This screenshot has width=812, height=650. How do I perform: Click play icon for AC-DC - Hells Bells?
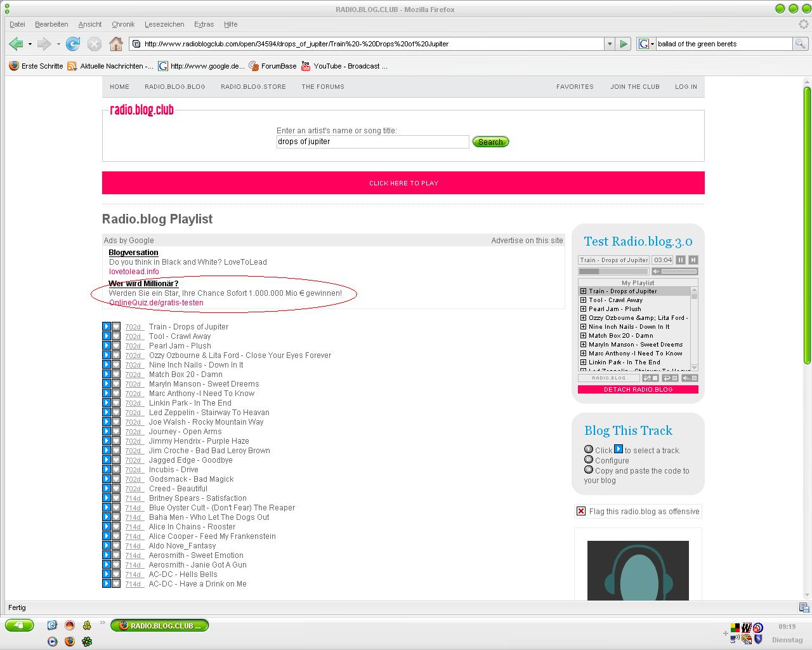point(107,574)
